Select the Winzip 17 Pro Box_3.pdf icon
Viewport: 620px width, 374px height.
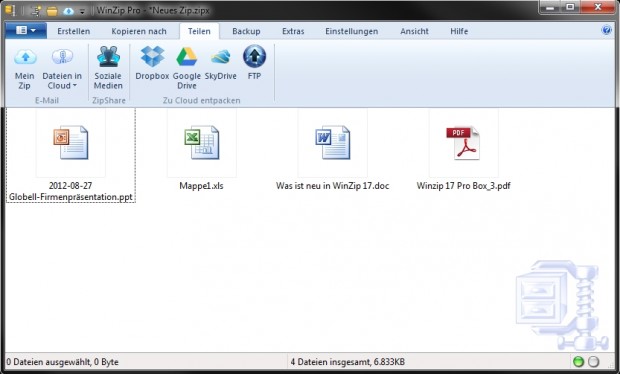coord(463,143)
